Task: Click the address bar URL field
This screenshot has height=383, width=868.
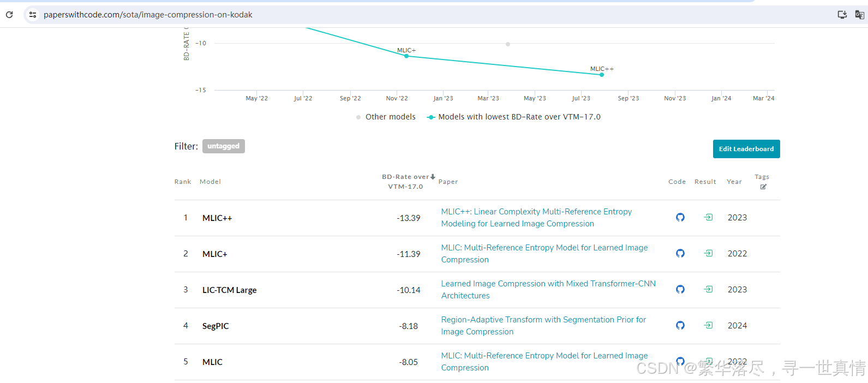Action: pyautogui.click(x=431, y=15)
